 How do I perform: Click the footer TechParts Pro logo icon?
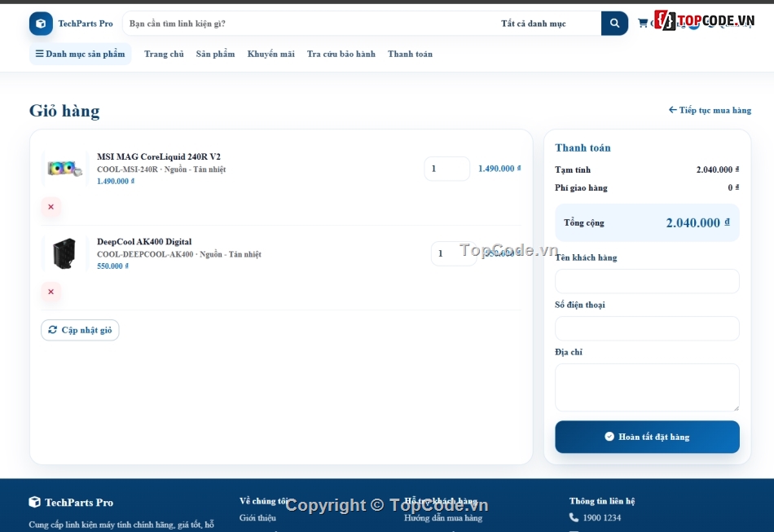(x=34, y=502)
